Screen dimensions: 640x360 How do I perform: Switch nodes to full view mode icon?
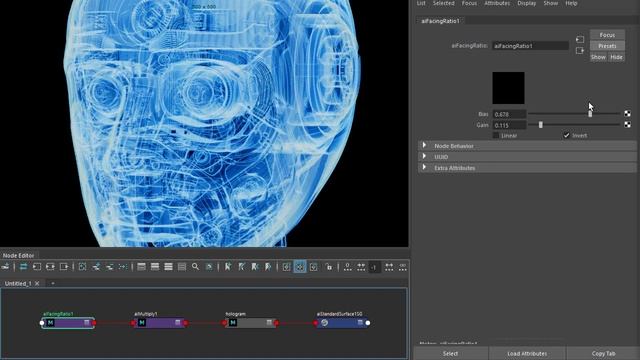coord(168,267)
